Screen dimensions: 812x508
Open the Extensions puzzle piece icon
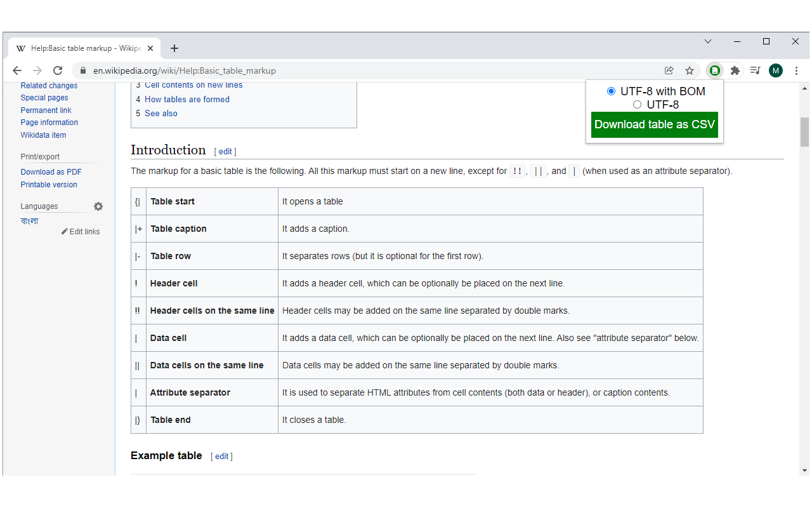pos(735,70)
